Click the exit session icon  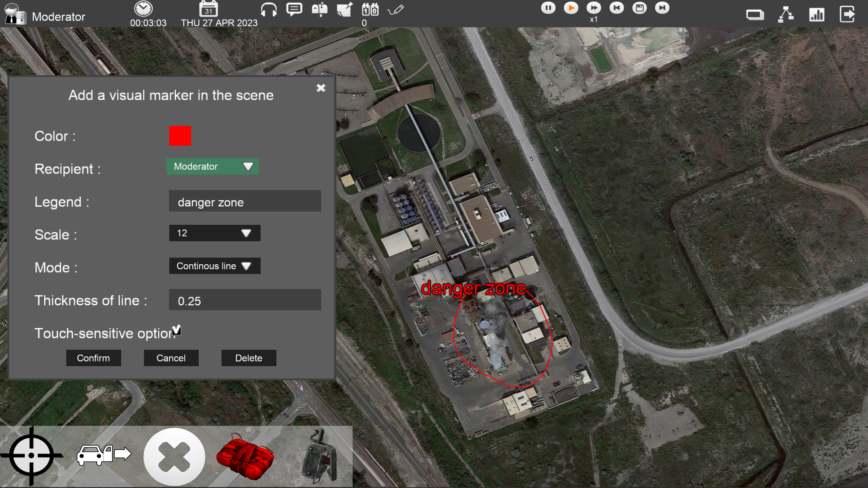[x=847, y=14]
